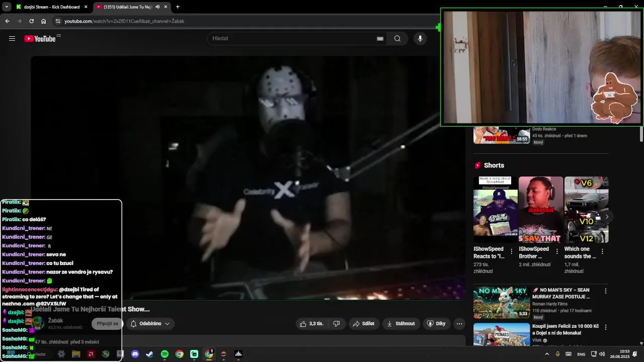Expand the Odebíráno subscription dropdown
The image size is (644, 362).
coord(150,324)
